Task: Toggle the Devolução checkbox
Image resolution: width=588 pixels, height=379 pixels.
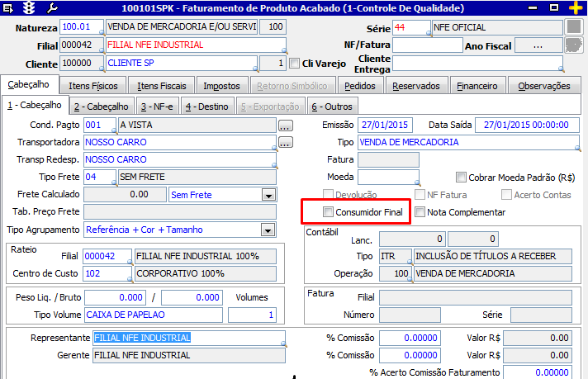Action: (328, 194)
